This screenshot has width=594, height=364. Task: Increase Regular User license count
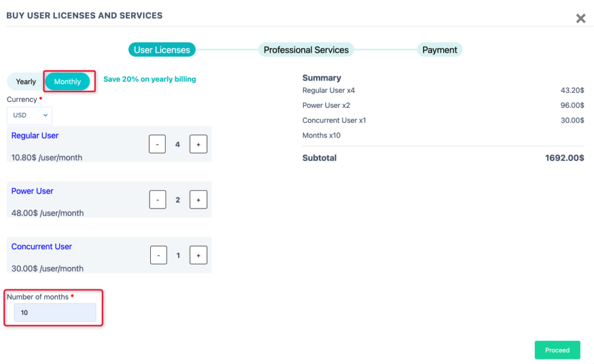coord(198,144)
